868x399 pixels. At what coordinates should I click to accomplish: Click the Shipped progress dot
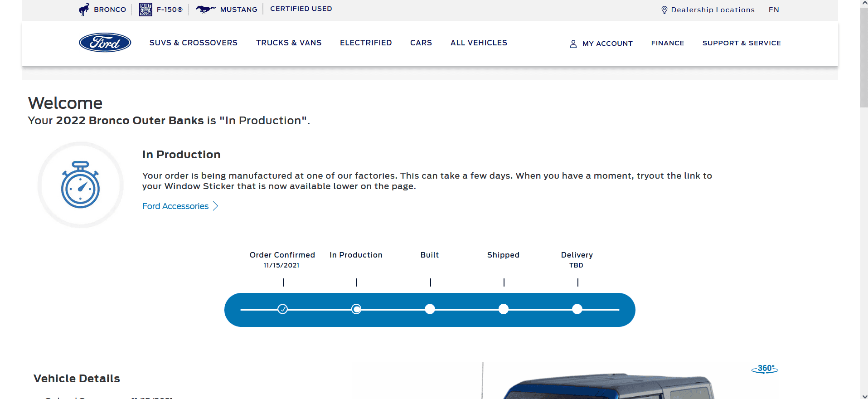pos(504,309)
